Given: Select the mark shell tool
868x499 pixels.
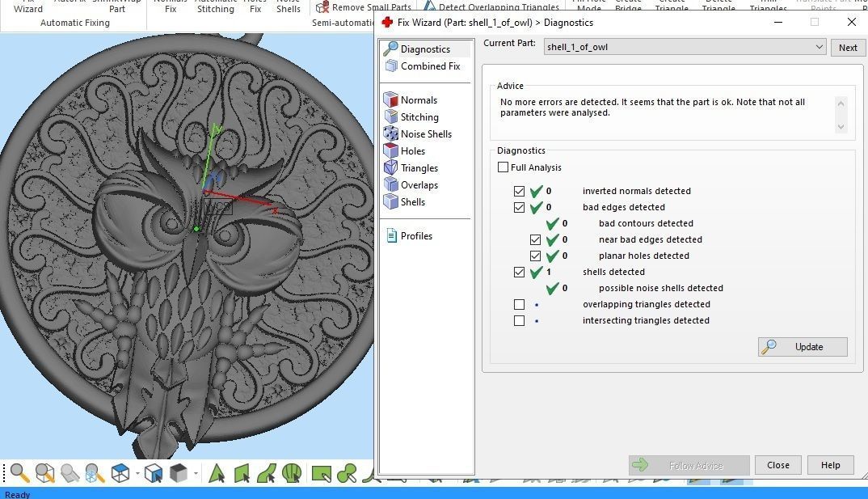Looking at the screenshot, I should tap(292, 473).
